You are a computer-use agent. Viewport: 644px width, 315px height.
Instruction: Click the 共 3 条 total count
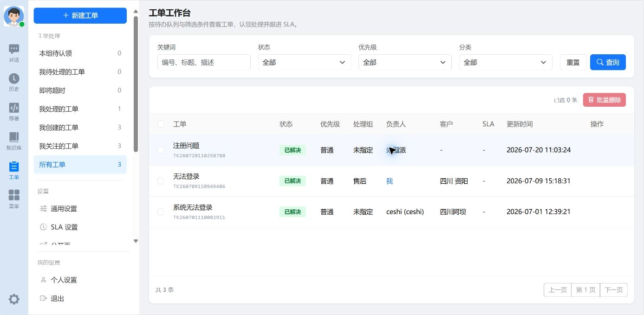click(165, 290)
